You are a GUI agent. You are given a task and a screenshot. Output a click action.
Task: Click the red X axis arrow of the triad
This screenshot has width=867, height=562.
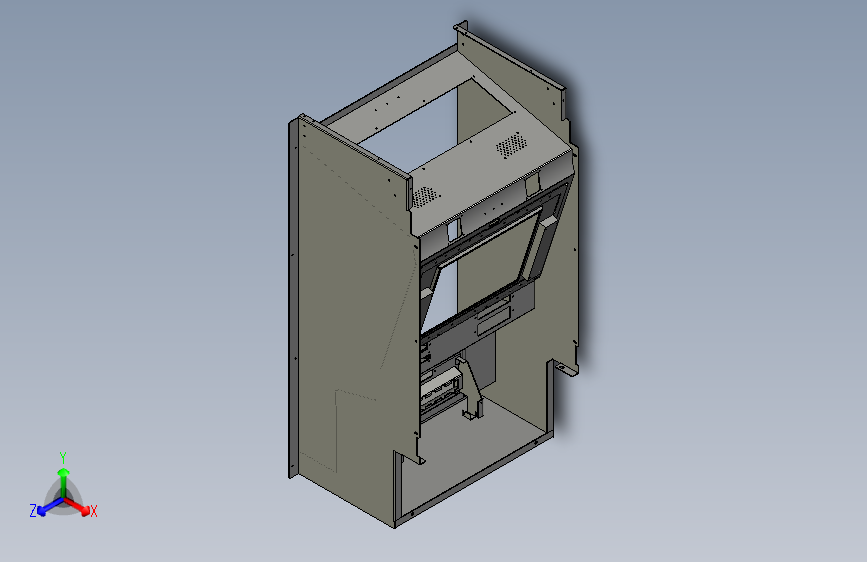(78, 506)
